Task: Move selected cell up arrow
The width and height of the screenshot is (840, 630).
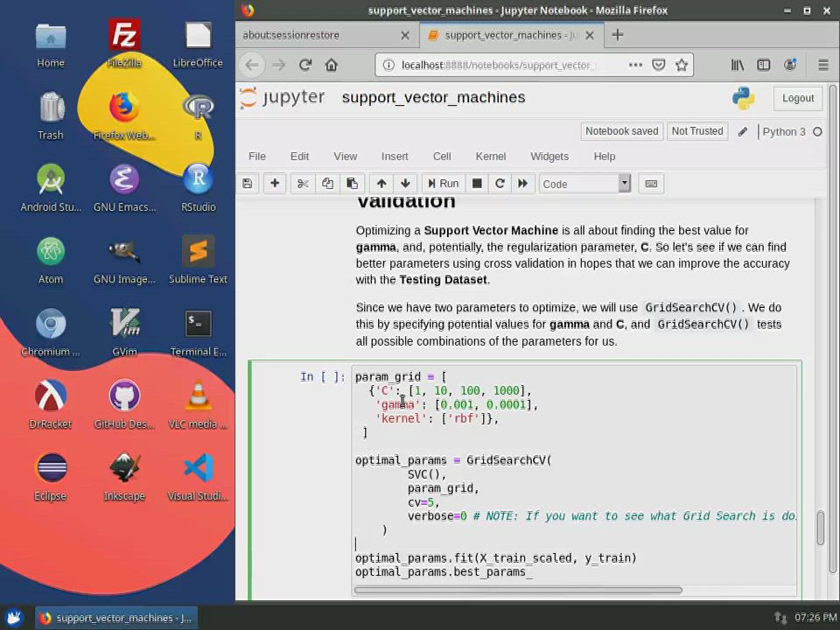Action: click(381, 184)
